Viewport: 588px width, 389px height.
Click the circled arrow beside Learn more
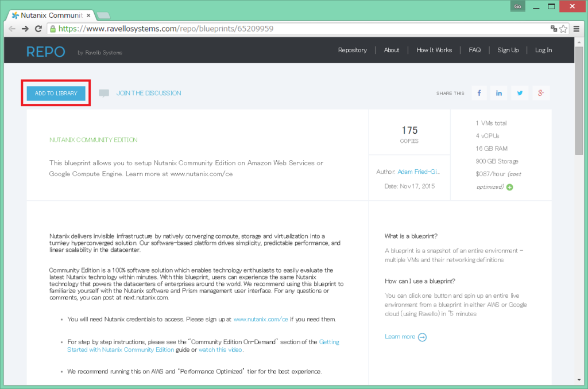[422, 337]
